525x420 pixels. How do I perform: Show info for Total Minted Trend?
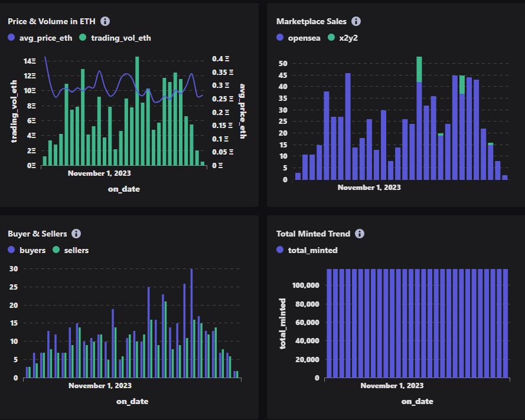tap(360, 234)
